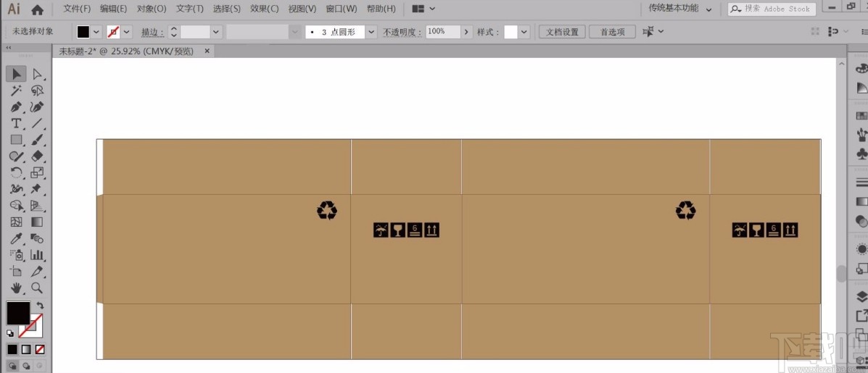Switch to Gradient fill mode button
This screenshot has width=868, height=373.
[26, 349]
